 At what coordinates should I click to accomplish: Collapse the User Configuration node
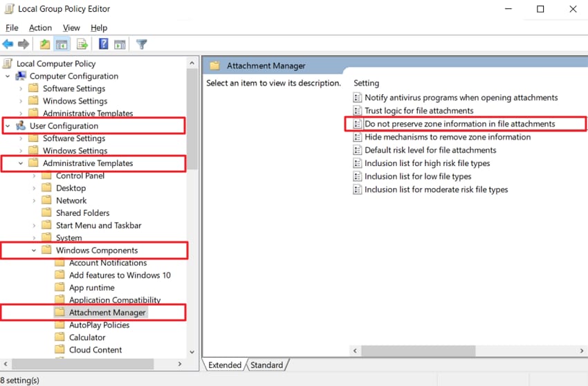(x=8, y=126)
